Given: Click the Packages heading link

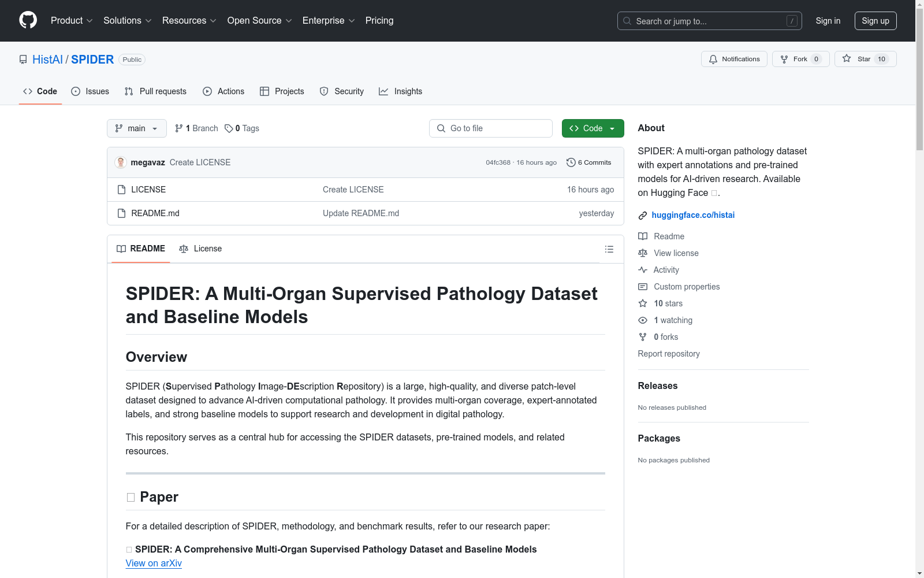Looking at the screenshot, I should pos(659,438).
